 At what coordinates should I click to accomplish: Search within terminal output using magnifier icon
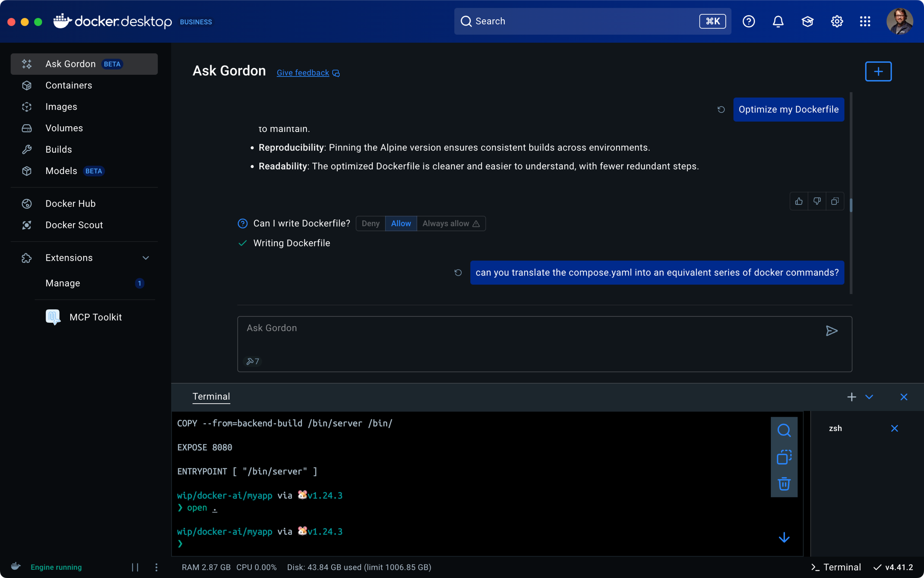click(785, 430)
